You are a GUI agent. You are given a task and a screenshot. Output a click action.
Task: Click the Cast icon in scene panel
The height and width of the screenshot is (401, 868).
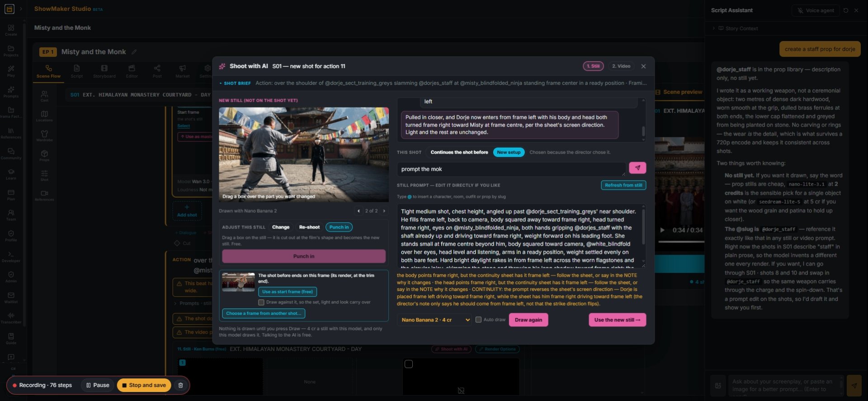coord(44,96)
